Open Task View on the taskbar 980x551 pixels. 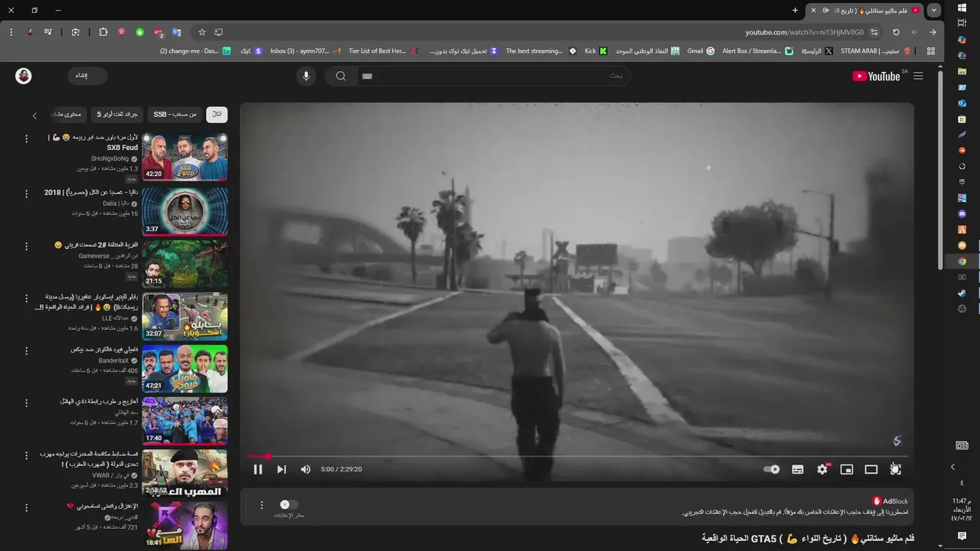tap(962, 24)
